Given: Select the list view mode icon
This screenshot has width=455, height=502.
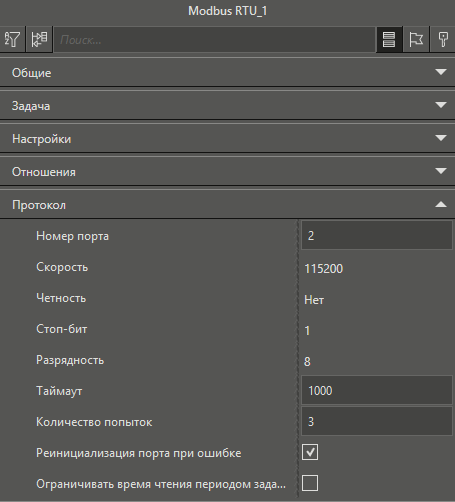Looking at the screenshot, I should point(389,39).
